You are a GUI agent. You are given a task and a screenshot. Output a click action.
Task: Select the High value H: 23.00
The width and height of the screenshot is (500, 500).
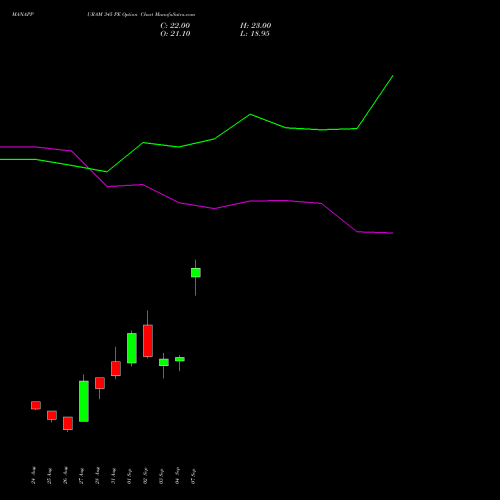click(x=256, y=26)
